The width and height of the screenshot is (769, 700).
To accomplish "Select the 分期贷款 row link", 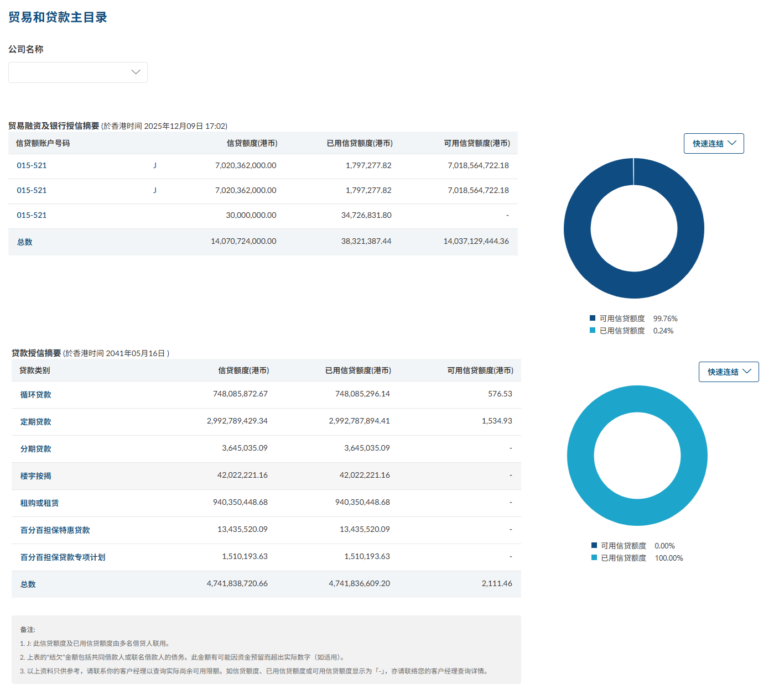I will [36, 449].
